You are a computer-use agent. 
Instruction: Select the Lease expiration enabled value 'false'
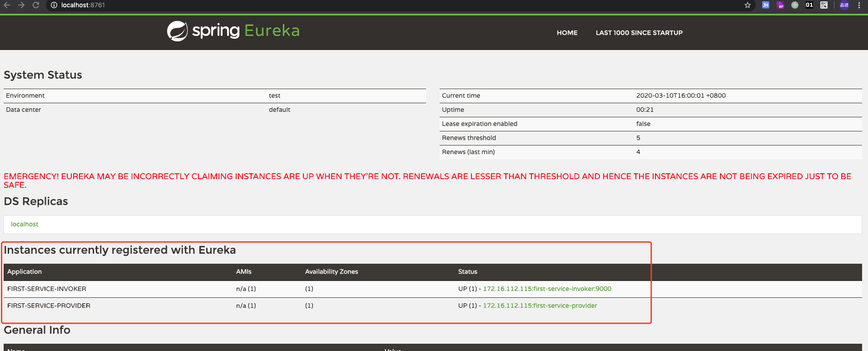coord(643,124)
